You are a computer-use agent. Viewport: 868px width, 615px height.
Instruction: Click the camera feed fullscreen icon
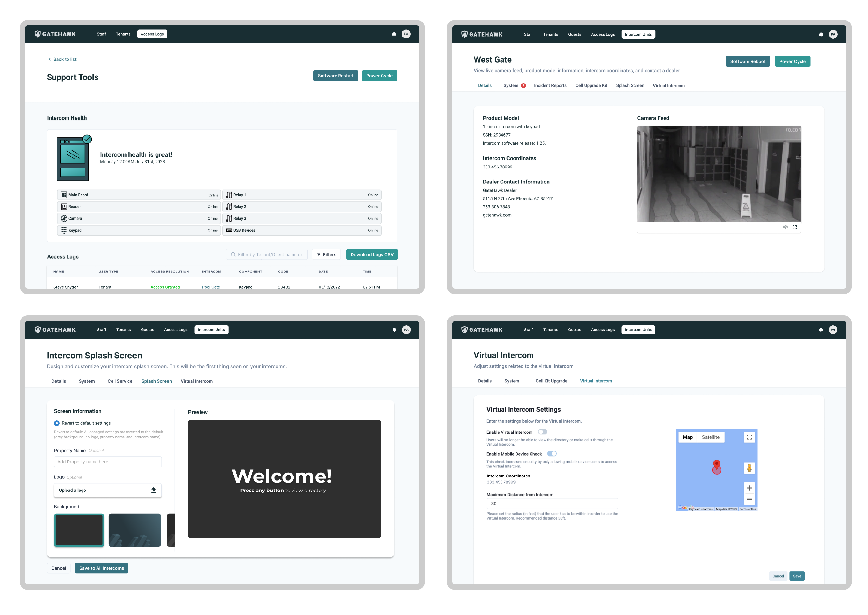pos(795,227)
